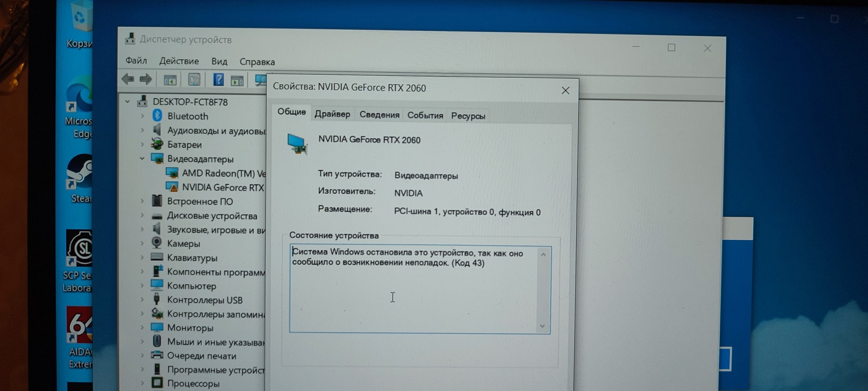Click the Forward arrow in Device Manager toolbar

(146, 80)
